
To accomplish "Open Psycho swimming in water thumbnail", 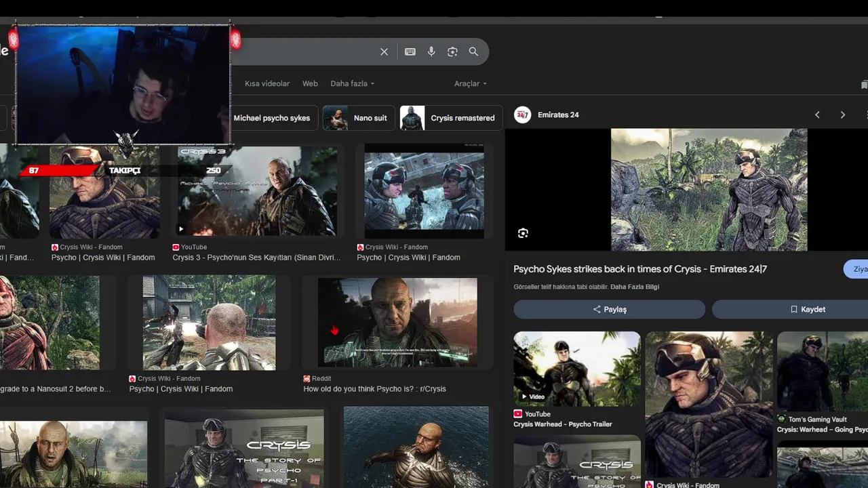I will pos(416,447).
